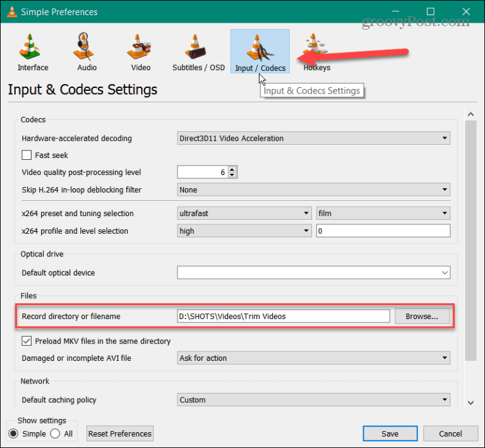
Task: Open the Hardware-accelerated decoding dropdown
Action: tap(313, 138)
